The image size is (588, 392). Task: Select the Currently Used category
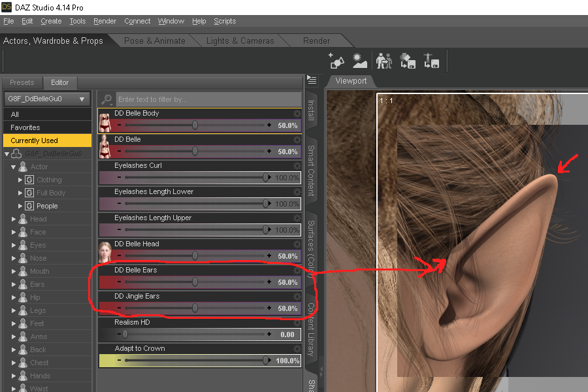(x=47, y=140)
